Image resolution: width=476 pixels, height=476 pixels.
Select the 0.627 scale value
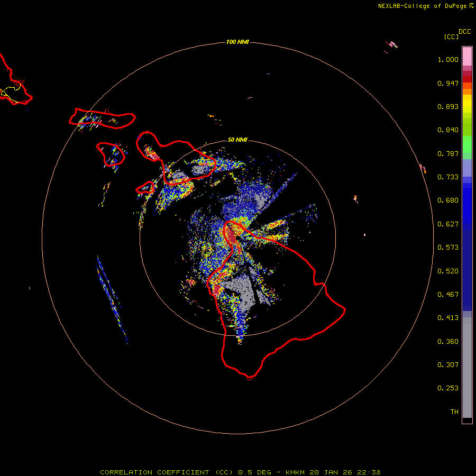click(448, 224)
